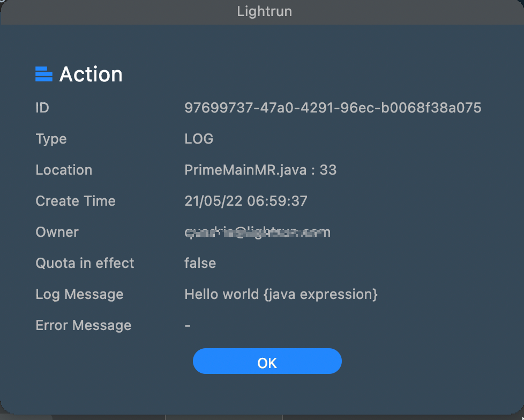Click the blurred owner email value
Viewport: 524px width, 420px height.
[257, 232]
